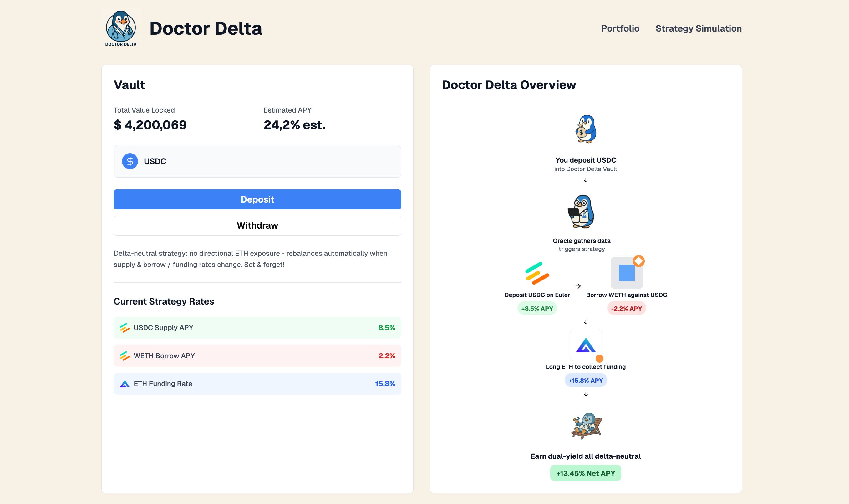Click the blue USDC dollar icon
Screen dimensions: 849x504
pyautogui.click(x=130, y=161)
